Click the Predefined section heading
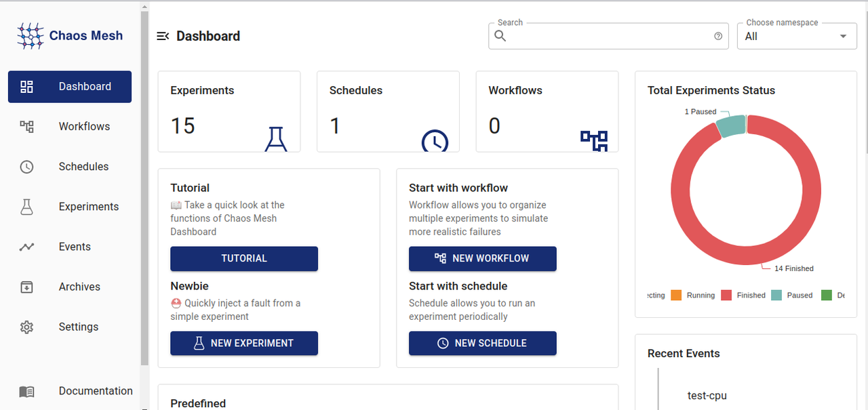 [198, 403]
